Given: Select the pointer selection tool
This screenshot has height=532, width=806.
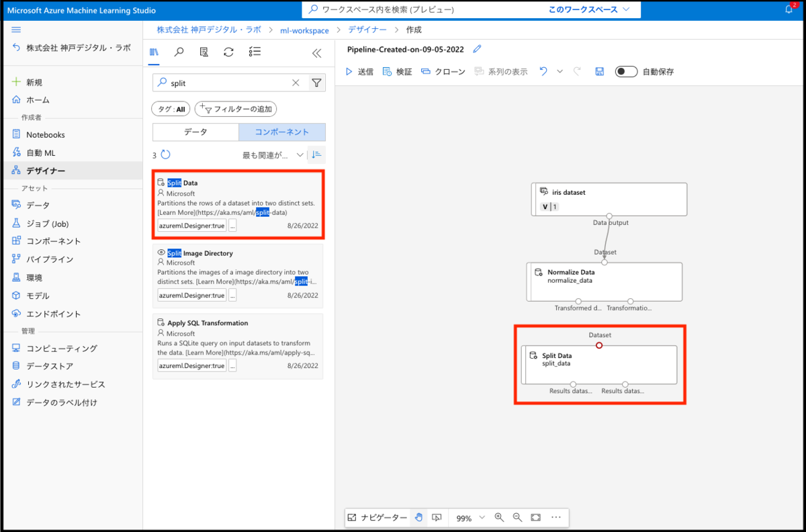Looking at the screenshot, I should point(437,517).
